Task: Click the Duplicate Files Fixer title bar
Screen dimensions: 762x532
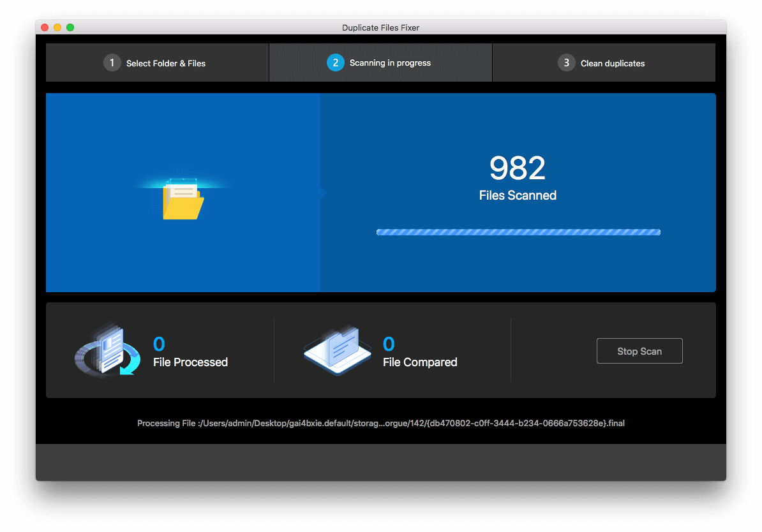Action: click(x=380, y=27)
